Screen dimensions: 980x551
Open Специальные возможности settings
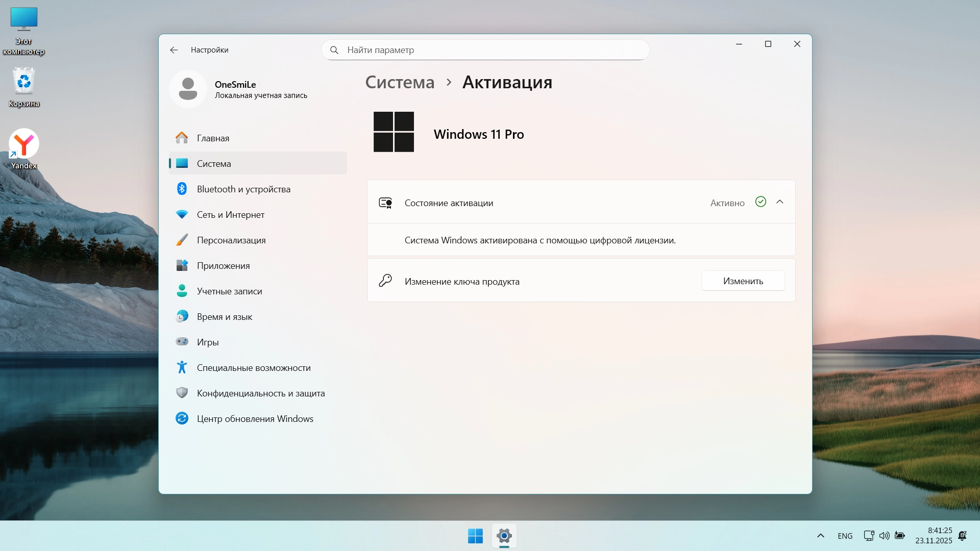254,368
